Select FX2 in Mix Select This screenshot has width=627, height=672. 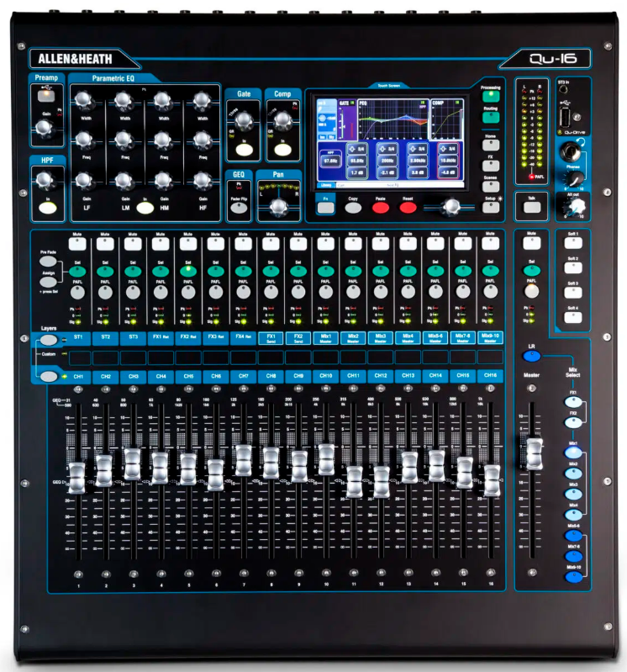point(573,423)
